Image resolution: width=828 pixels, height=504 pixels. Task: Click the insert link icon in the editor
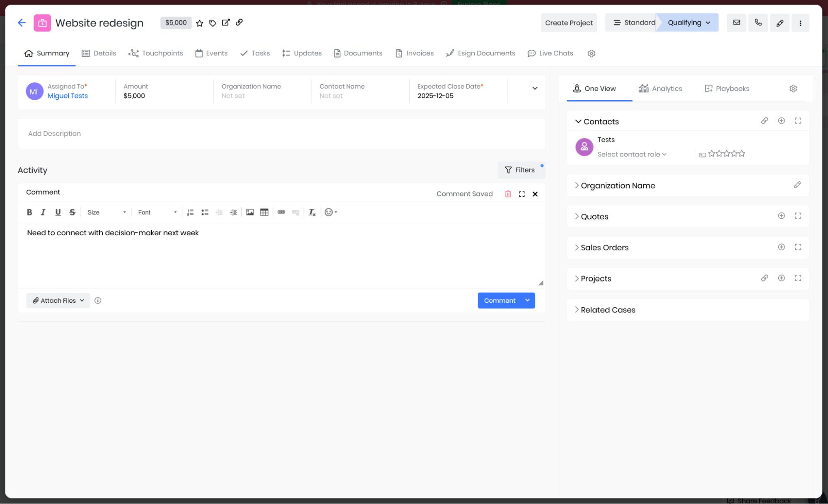[x=281, y=212]
